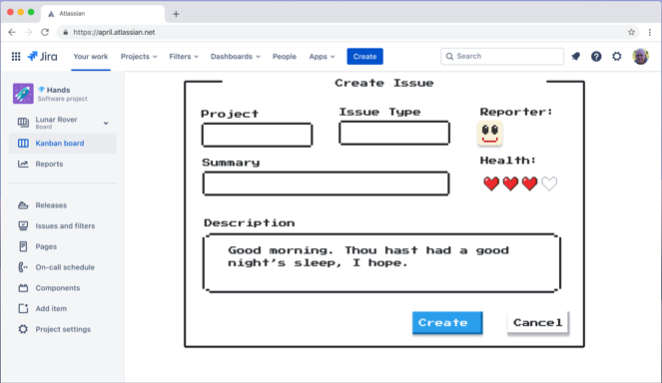Click the third red health heart
662x383 pixels.
529,184
